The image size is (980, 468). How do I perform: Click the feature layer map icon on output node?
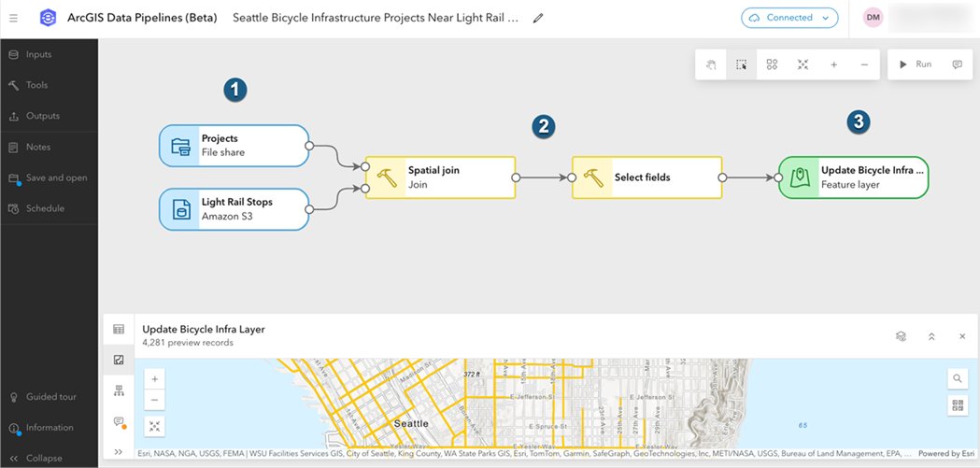(x=800, y=177)
